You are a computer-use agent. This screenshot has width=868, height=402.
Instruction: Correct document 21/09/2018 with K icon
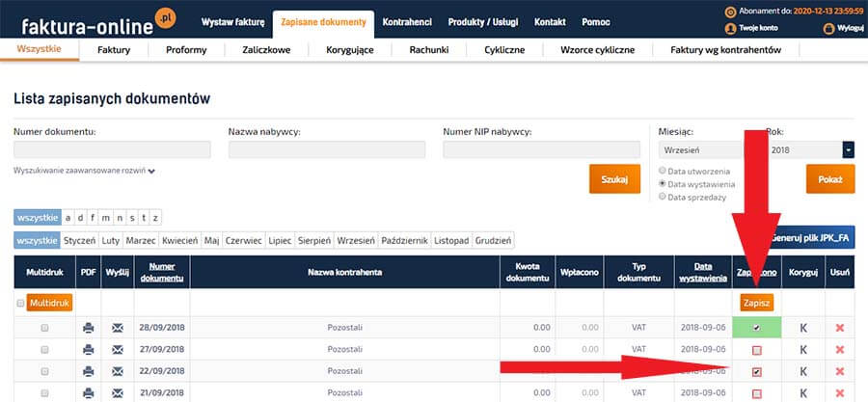pyautogui.click(x=803, y=393)
